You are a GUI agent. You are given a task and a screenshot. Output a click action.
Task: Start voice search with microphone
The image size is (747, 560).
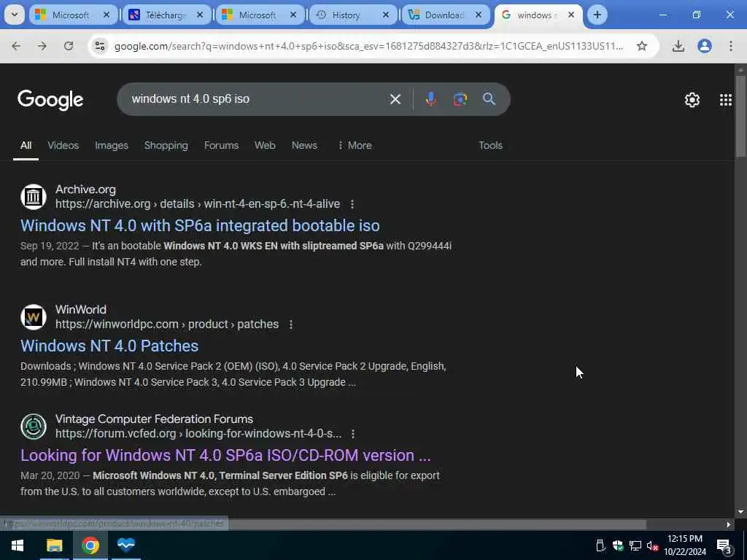click(430, 99)
